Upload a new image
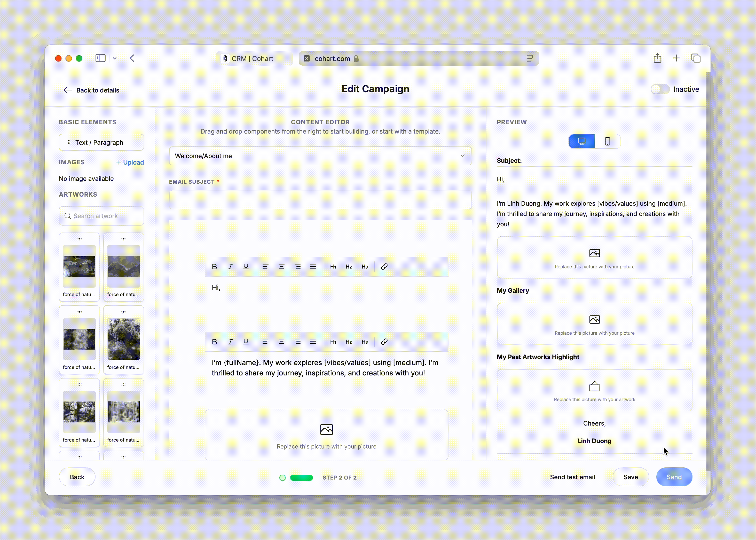This screenshot has height=540, width=756. tap(130, 162)
